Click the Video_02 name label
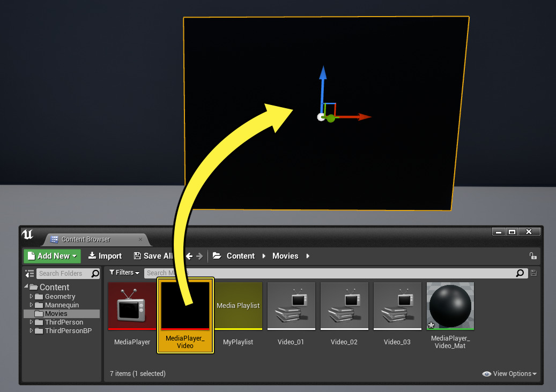 344,342
